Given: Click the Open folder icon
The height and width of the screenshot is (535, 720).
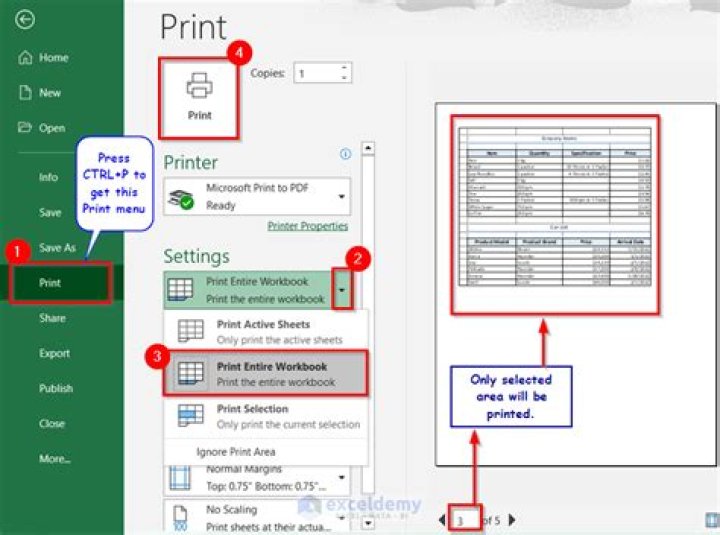Looking at the screenshot, I should [24, 127].
